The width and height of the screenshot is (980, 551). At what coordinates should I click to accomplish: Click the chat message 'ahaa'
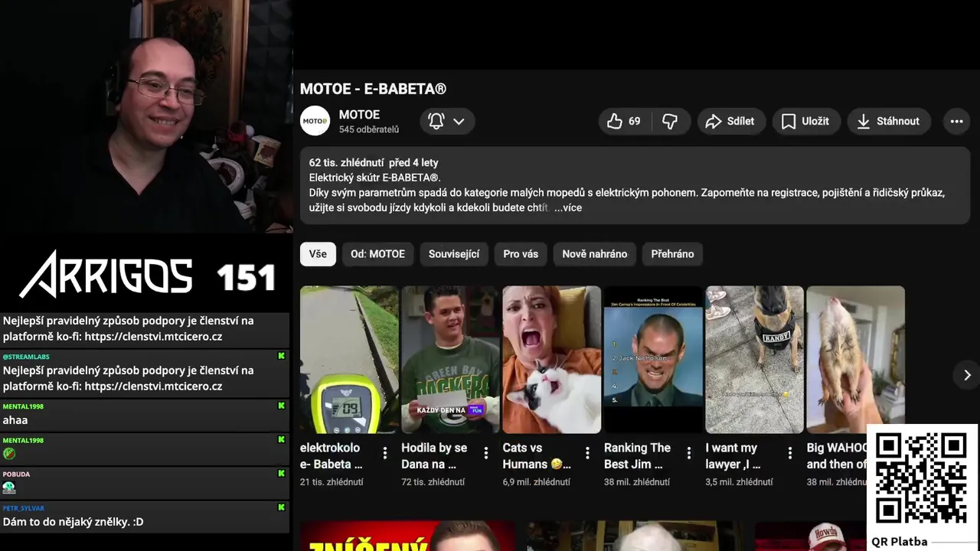pyautogui.click(x=15, y=420)
